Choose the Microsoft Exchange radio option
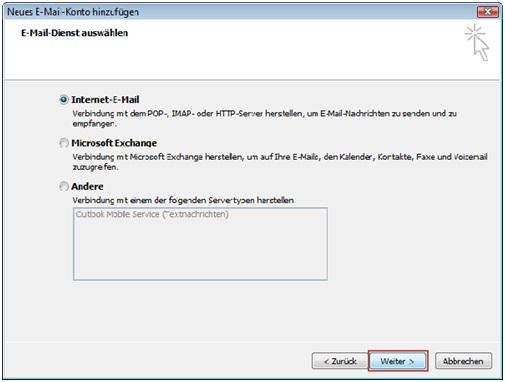505x382 pixels. (x=64, y=143)
